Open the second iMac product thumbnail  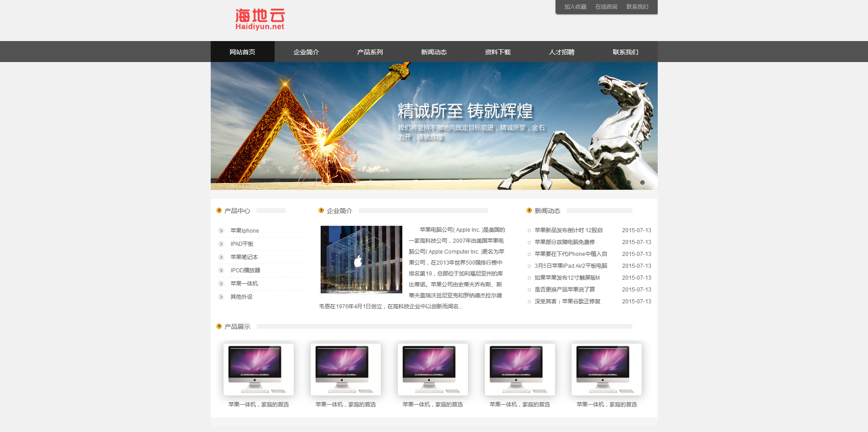(346, 370)
